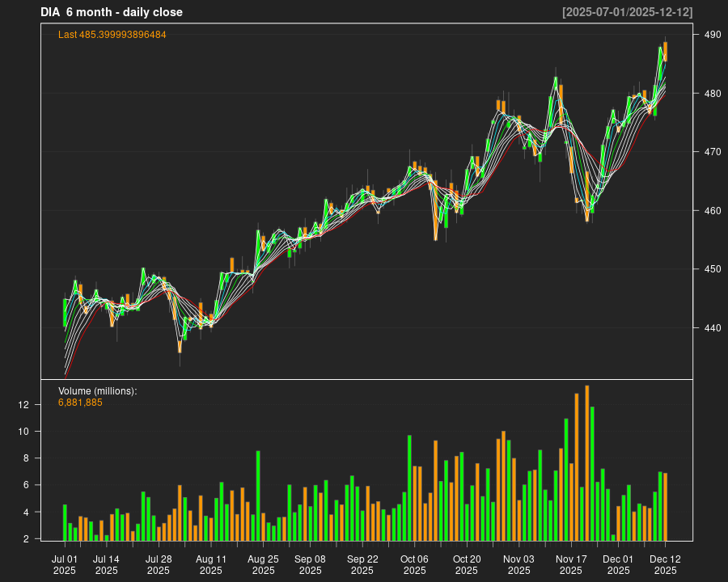Click the Nov 17 2025 date label

coord(571,564)
